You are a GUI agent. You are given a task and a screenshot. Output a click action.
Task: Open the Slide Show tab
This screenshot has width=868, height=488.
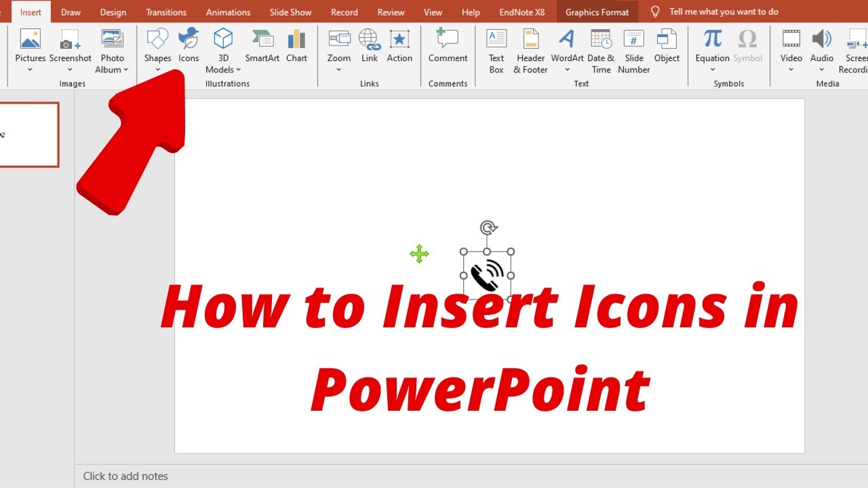coord(290,12)
